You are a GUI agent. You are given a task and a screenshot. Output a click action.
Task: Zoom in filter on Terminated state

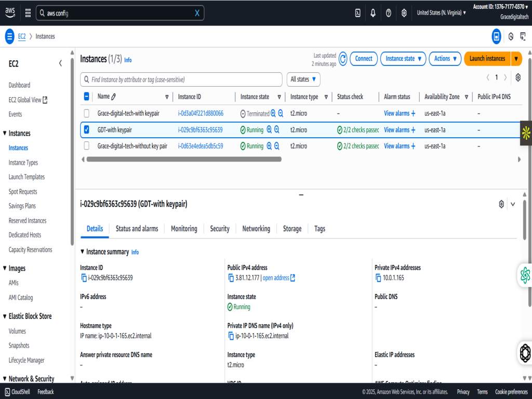(x=273, y=113)
